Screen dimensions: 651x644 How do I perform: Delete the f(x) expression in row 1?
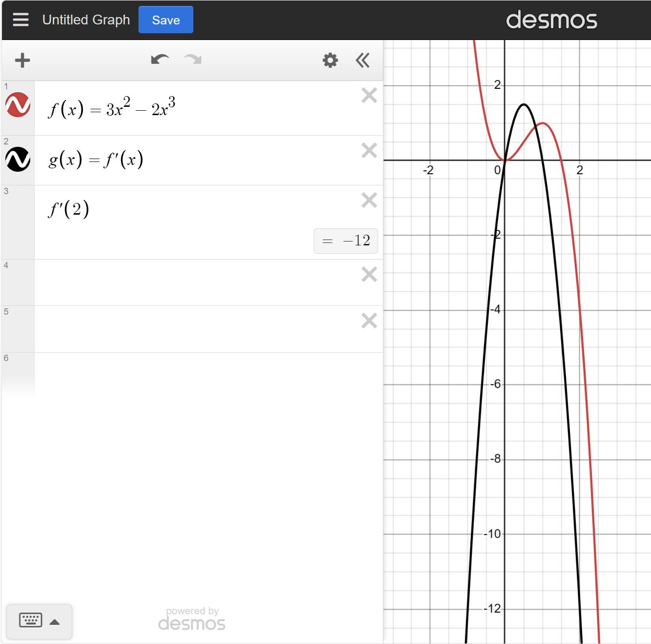[369, 96]
